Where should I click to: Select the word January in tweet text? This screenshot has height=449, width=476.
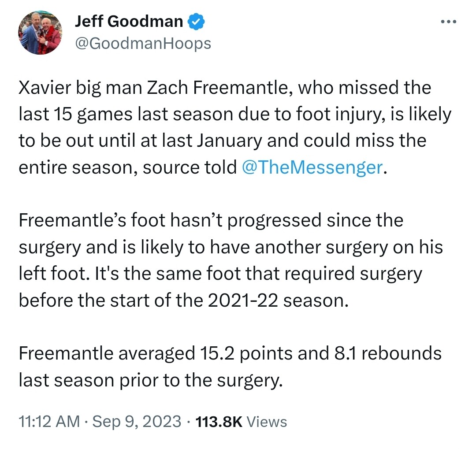point(229,141)
